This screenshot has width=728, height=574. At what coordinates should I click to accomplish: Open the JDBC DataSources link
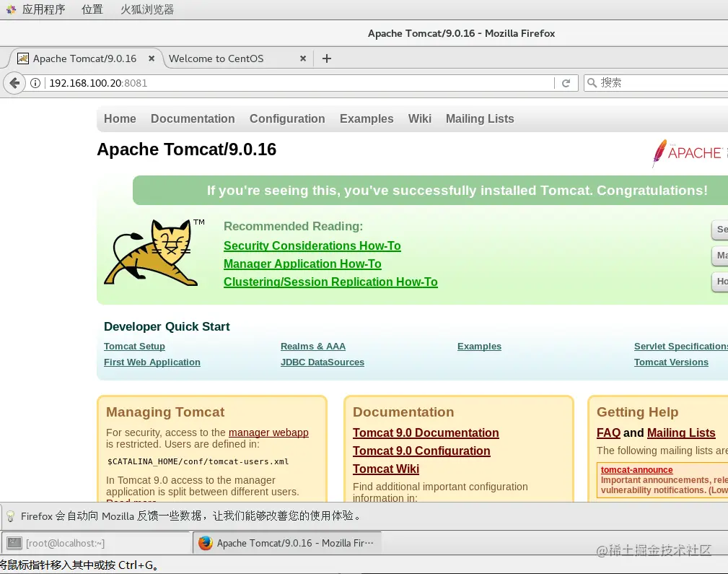(x=323, y=362)
